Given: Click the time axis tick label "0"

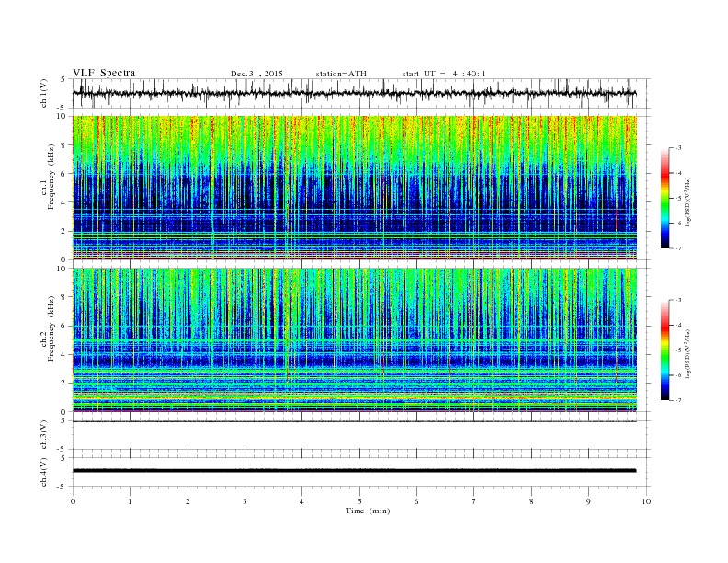Looking at the screenshot, I should click(73, 501).
